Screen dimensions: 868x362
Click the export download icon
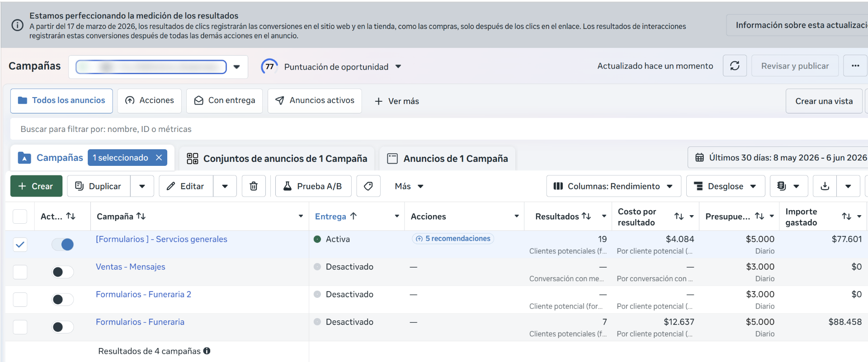click(x=825, y=186)
